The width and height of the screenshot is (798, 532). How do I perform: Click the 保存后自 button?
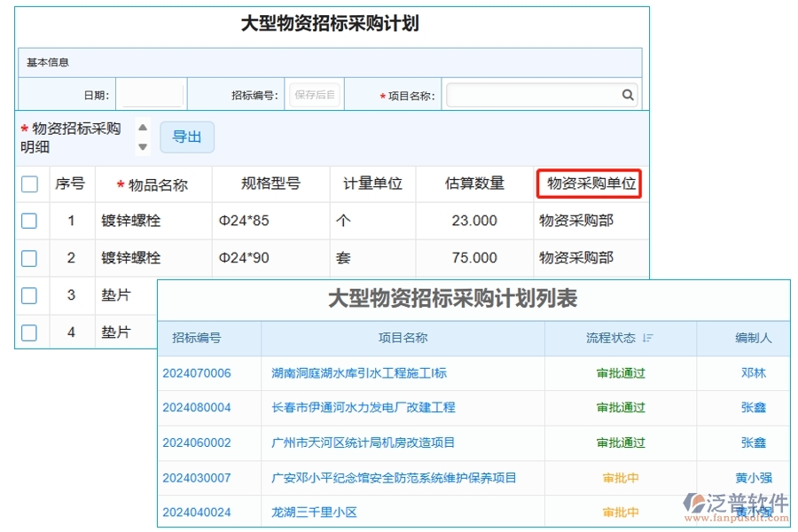click(315, 94)
